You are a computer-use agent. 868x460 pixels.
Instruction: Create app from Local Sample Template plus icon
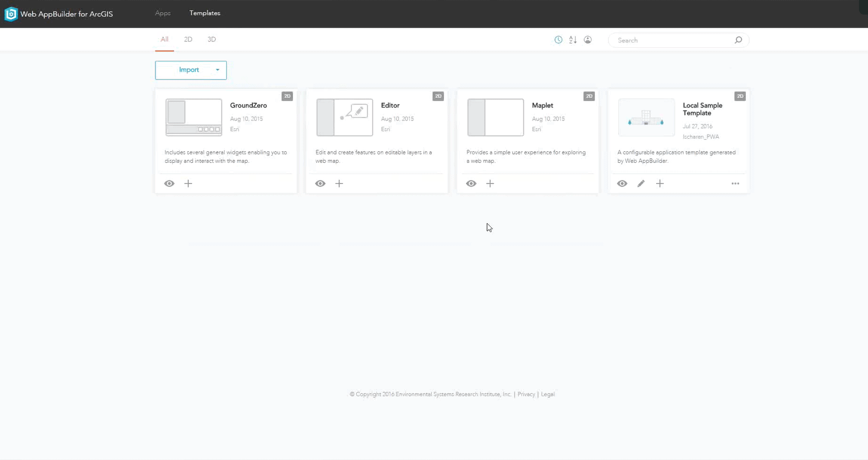pyautogui.click(x=660, y=183)
